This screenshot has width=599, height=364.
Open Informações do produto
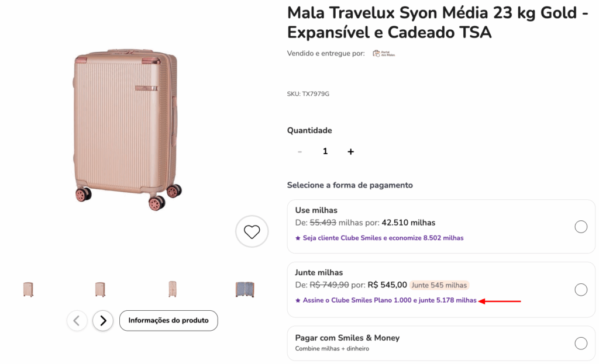pyautogui.click(x=168, y=320)
